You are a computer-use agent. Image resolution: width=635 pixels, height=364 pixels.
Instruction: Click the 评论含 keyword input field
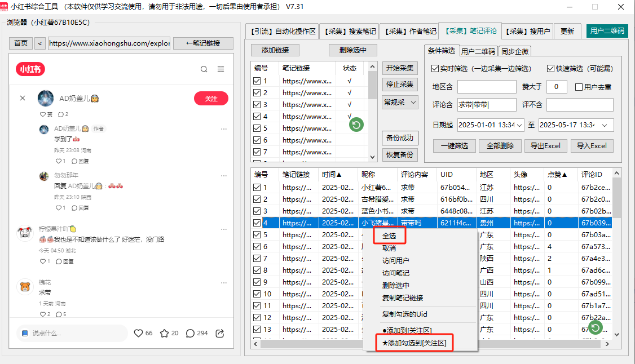486,105
